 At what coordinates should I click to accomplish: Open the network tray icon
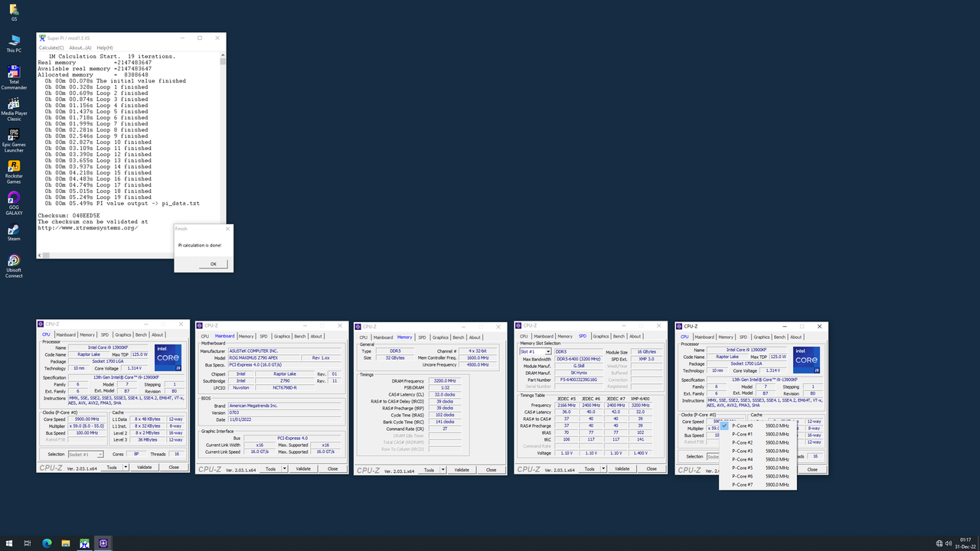[x=939, y=543]
